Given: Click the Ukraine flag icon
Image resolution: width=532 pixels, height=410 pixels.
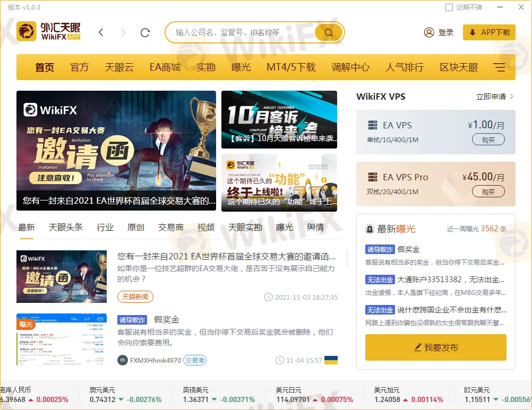Looking at the screenshot, I should tap(331, 360).
